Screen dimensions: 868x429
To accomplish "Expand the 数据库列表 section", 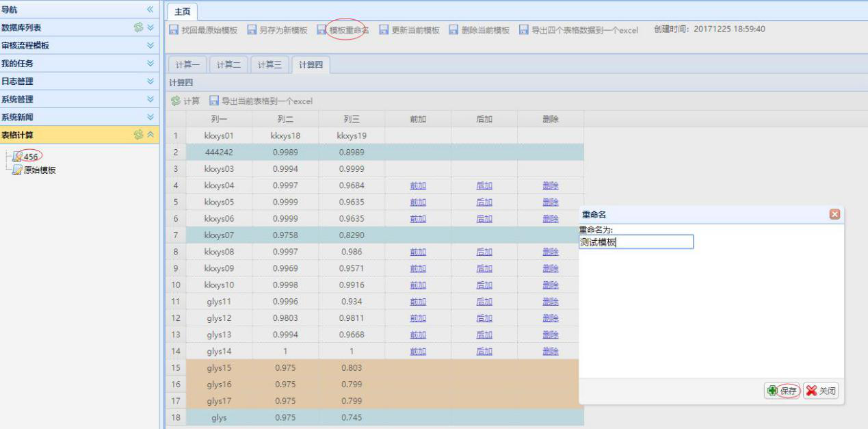I will [x=150, y=27].
